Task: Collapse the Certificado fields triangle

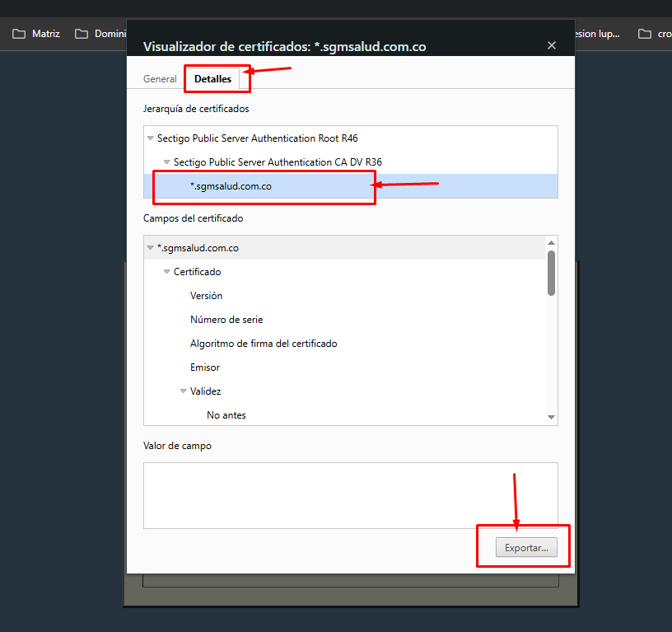Action: pos(167,272)
